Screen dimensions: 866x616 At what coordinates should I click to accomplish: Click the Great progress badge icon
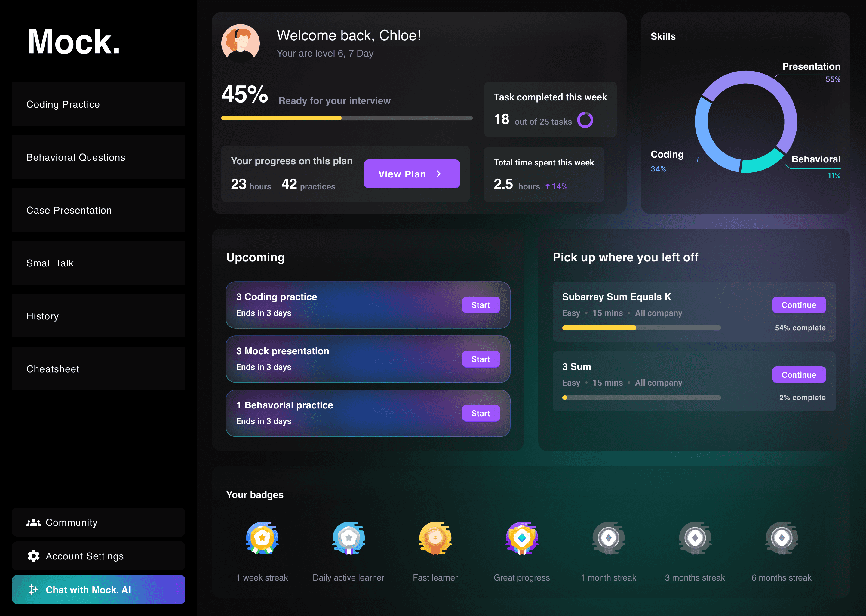coord(522,538)
